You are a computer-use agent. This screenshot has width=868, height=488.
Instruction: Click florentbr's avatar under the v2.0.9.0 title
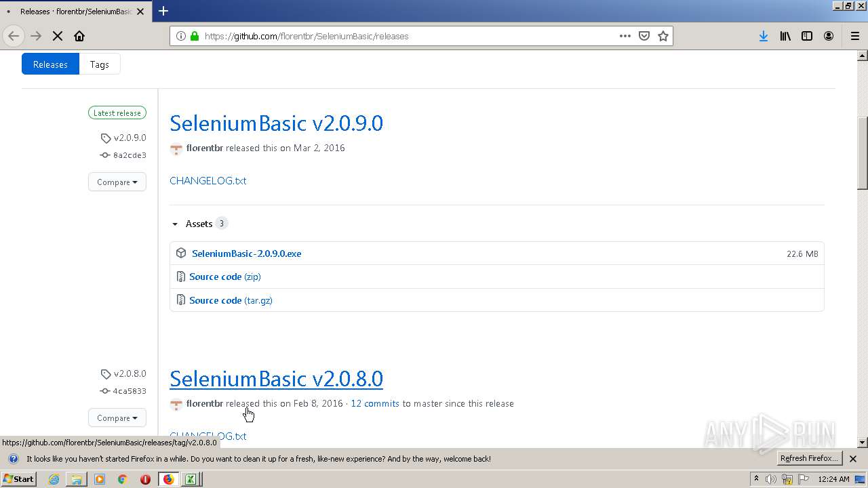click(x=176, y=148)
